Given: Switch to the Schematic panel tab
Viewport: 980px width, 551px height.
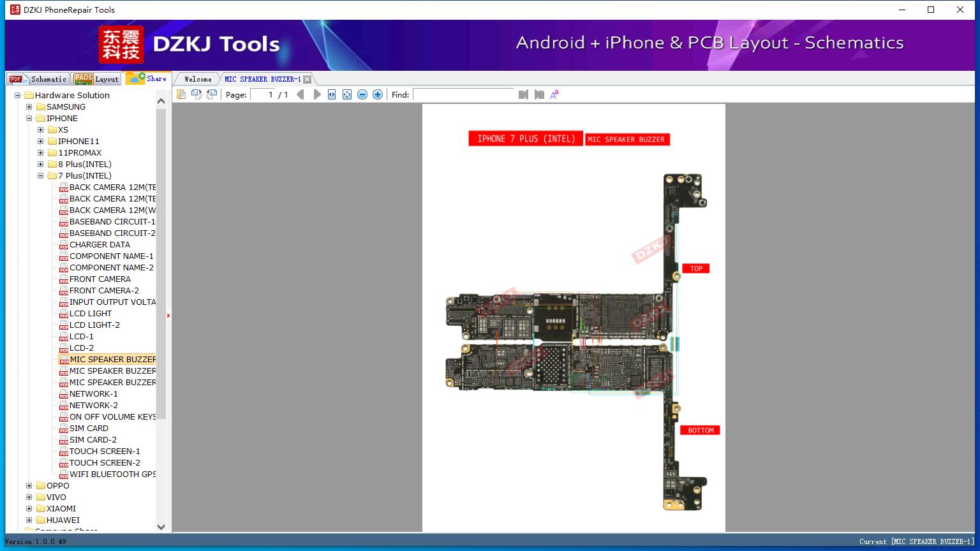Looking at the screenshot, I should (x=38, y=79).
